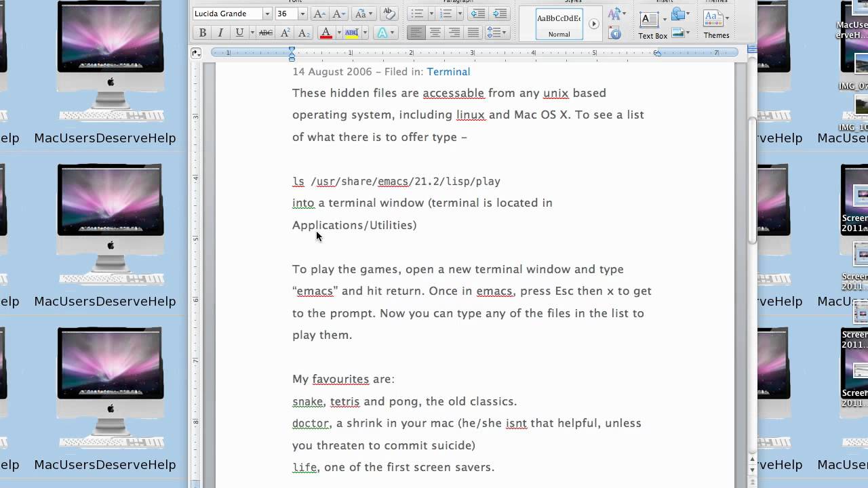Open the font size 36 dropdown
The width and height of the screenshot is (868, 488).
(x=302, y=14)
